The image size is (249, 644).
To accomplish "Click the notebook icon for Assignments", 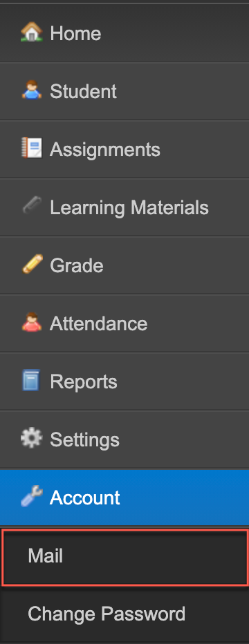I will [32, 149].
